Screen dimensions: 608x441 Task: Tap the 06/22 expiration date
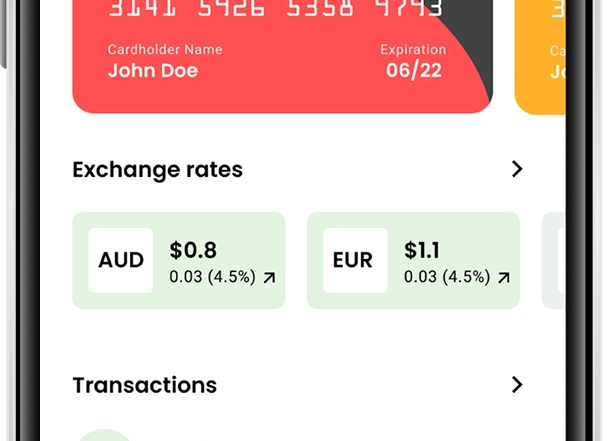(414, 71)
